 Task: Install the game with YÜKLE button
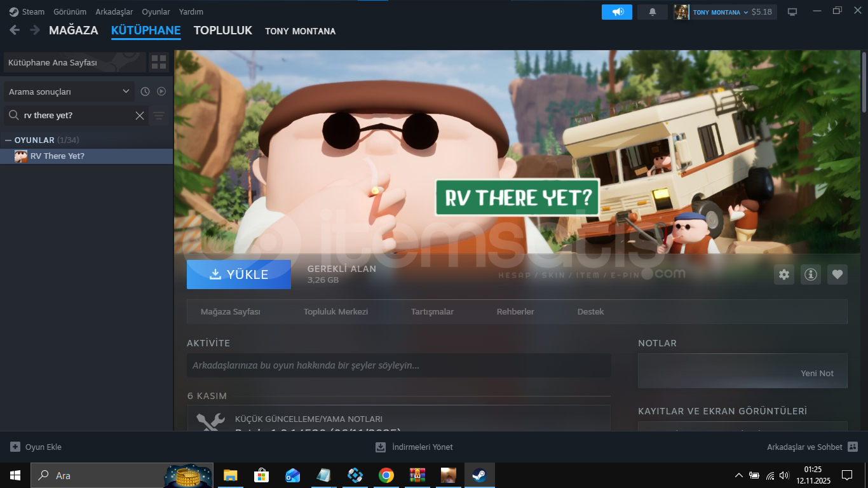(x=239, y=274)
